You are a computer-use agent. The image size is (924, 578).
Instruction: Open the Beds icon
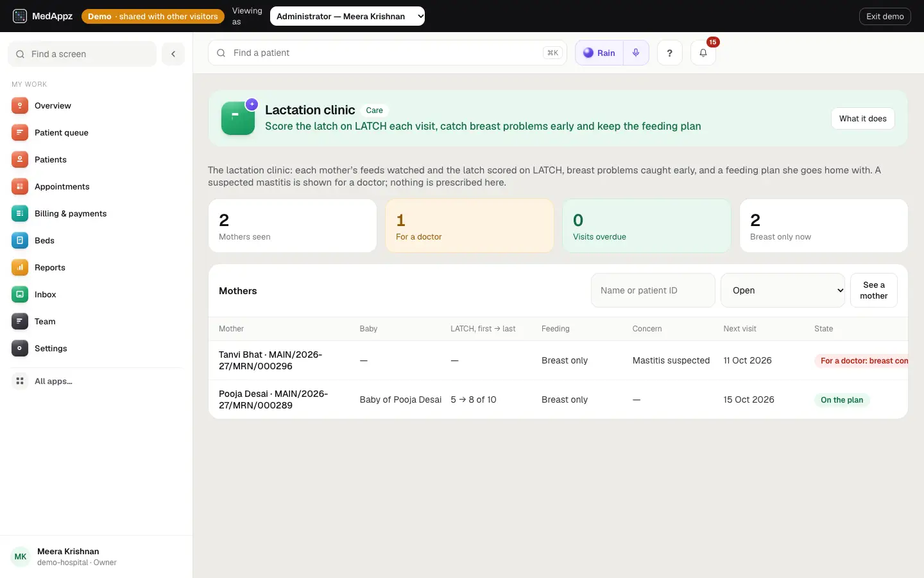tap(20, 240)
